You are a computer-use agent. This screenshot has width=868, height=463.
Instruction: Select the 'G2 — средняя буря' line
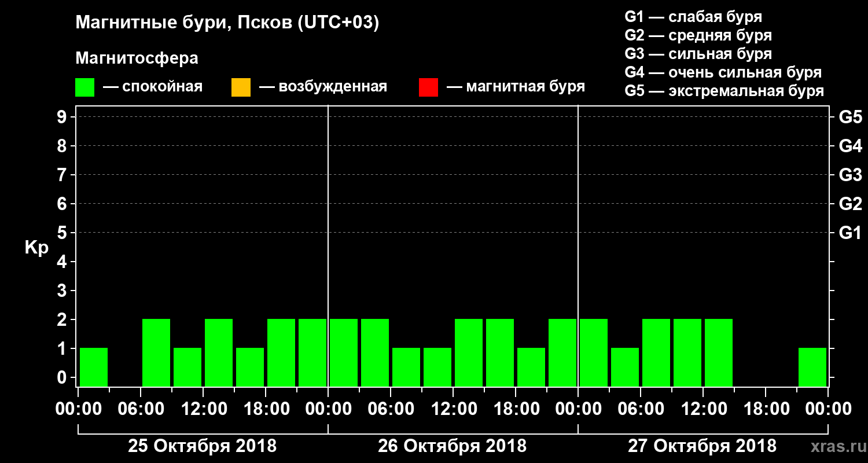(698, 35)
